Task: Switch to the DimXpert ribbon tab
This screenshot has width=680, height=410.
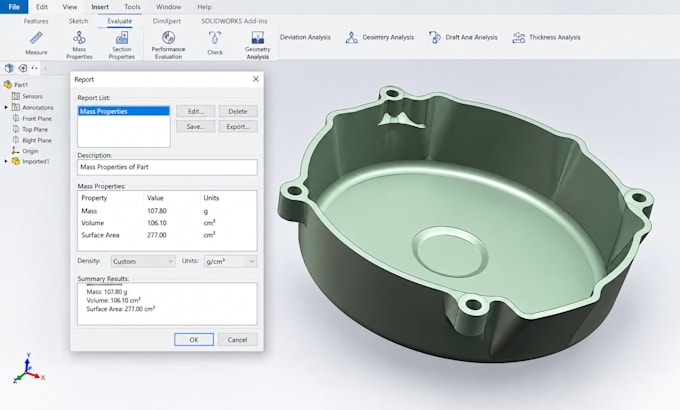Action: pos(167,21)
